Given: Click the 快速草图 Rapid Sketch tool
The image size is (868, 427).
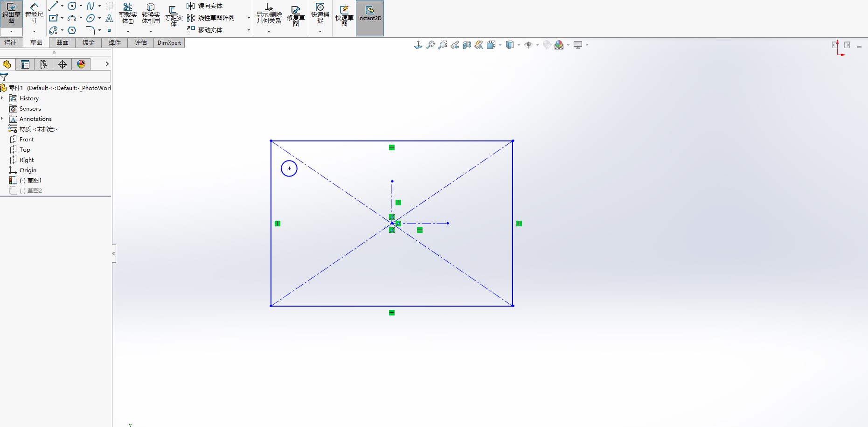Looking at the screenshot, I should (x=344, y=17).
